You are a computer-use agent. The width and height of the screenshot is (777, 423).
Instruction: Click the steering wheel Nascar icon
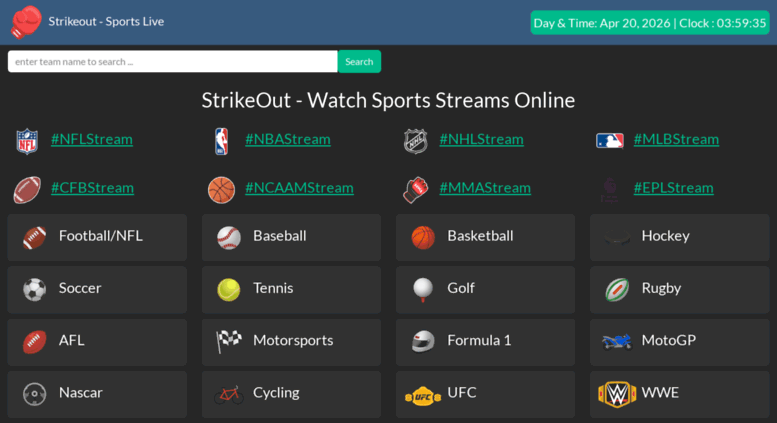(35, 395)
